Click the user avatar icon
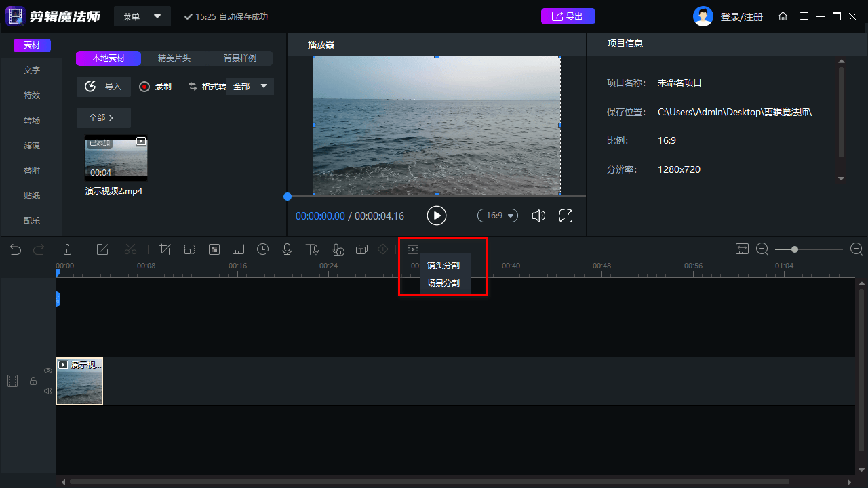Viewport: 868px width, 488px height. pyautogui.click(x=703, y=16)
